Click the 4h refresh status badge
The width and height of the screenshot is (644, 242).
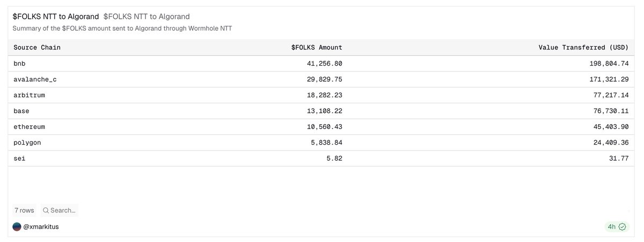(x=616, y=227)
